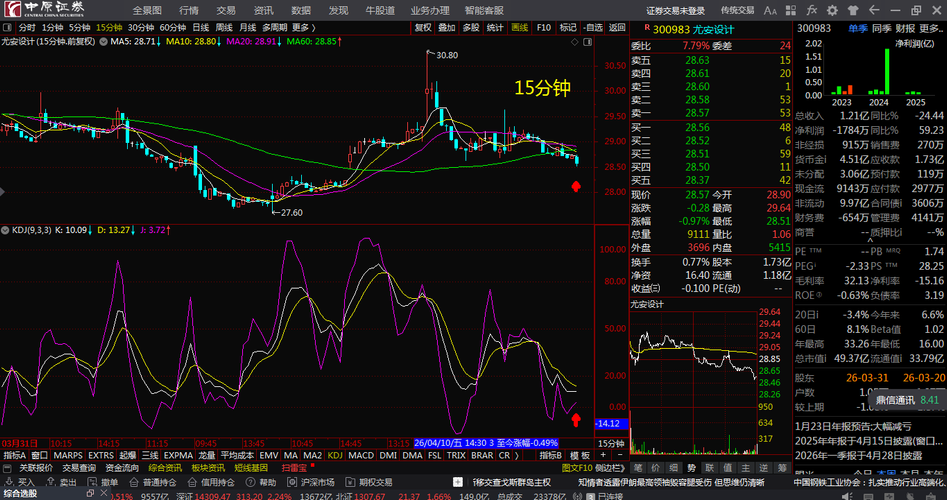
Task: Switch to 60分钟 period
Action: [172, 27]
